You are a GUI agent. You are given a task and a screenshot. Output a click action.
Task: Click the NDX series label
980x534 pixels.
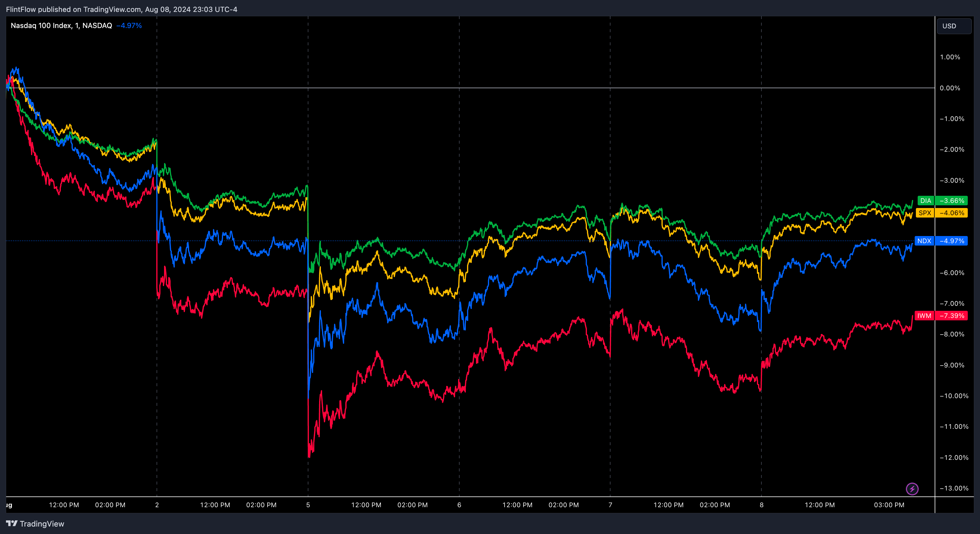tap(924, 241)
